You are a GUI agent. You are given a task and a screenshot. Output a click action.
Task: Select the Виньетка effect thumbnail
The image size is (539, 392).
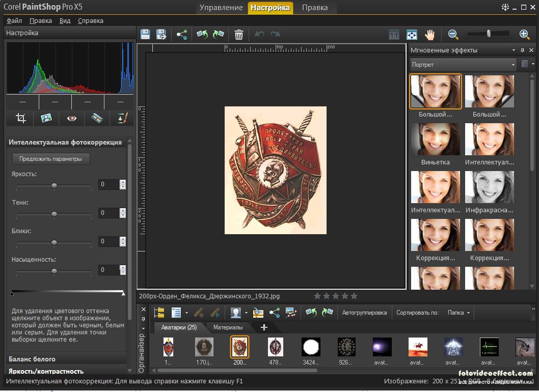(x=435, y=139)
